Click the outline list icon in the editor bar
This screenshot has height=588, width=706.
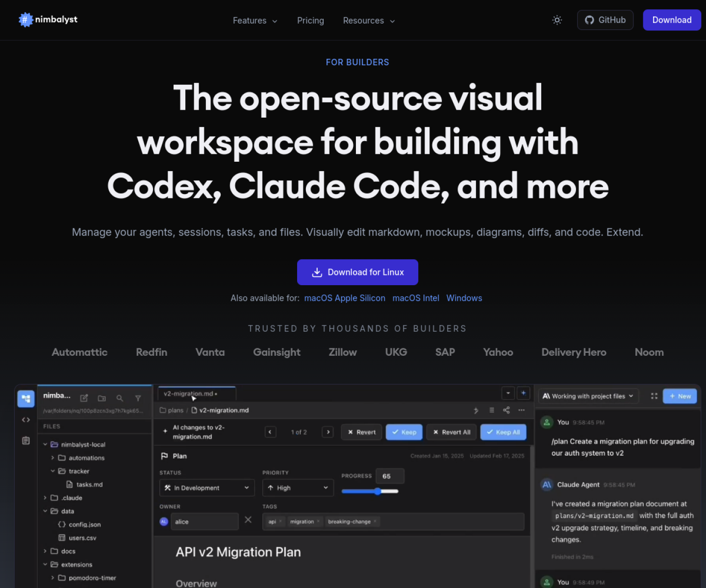coord(492,410)
